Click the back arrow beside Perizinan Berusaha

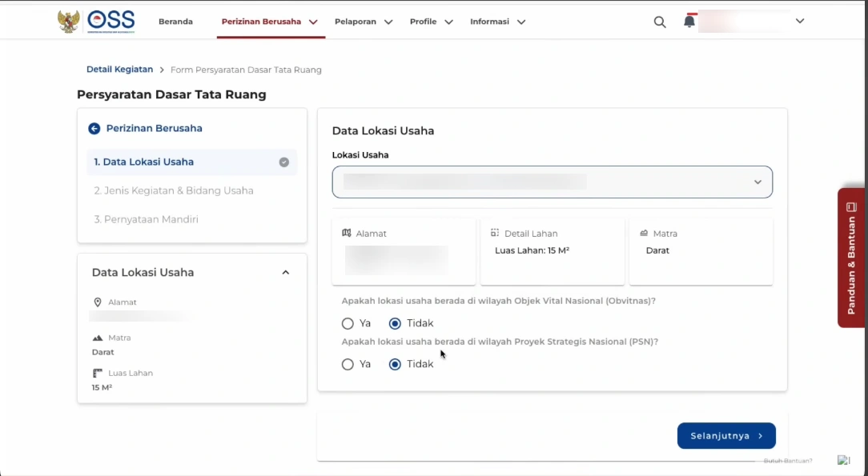94,128
